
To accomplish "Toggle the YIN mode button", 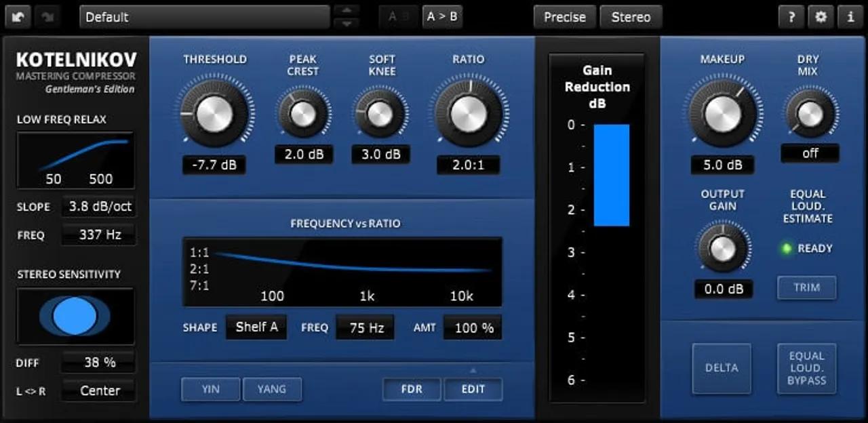I will [211, 389].
